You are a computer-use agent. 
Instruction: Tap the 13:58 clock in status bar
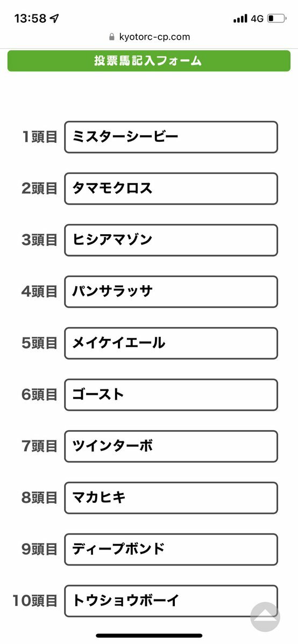point(31,18)
